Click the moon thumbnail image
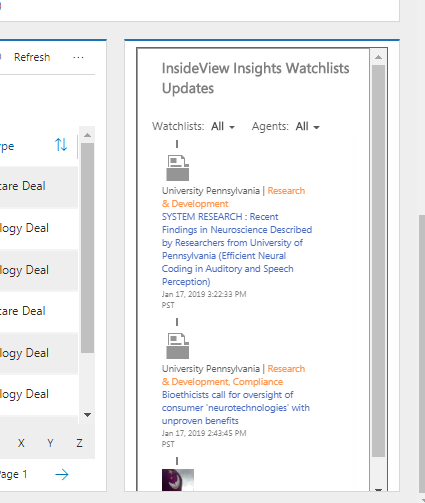 point(178,480)
